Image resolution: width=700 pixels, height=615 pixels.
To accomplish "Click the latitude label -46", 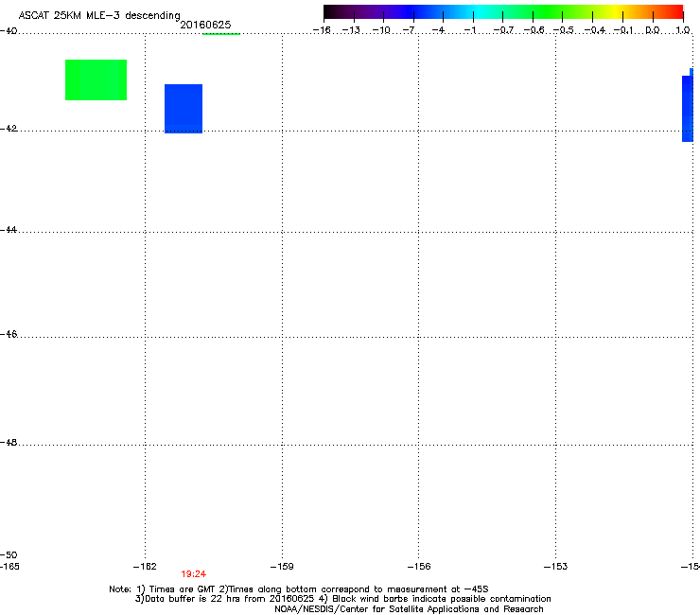I will point(9,334).
